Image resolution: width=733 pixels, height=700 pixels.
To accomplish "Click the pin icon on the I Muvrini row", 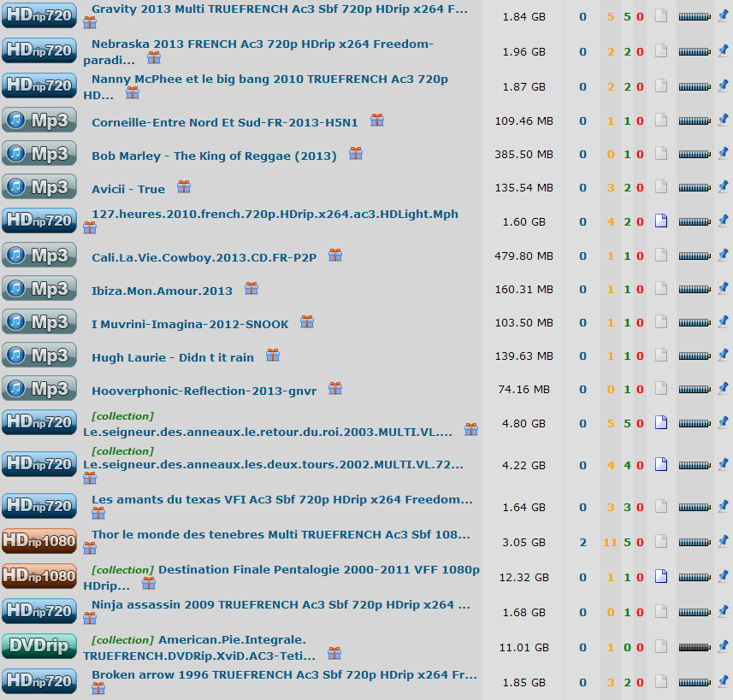I will pyautogui.click(x=724, y=322).
